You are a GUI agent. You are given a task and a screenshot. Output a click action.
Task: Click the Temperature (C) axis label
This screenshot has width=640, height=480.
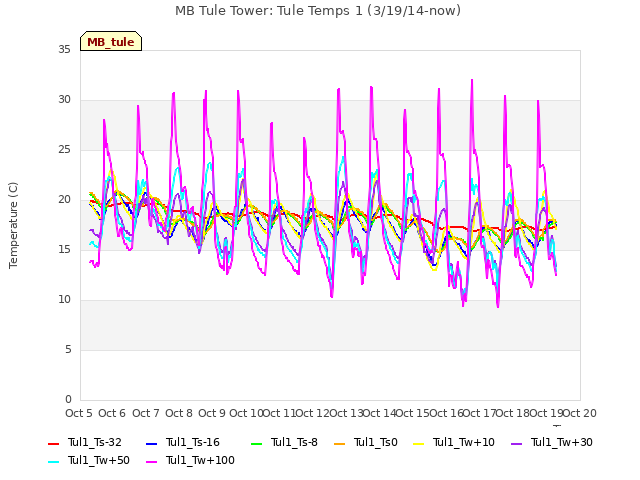pyautogui.click(x=13, y=225)
